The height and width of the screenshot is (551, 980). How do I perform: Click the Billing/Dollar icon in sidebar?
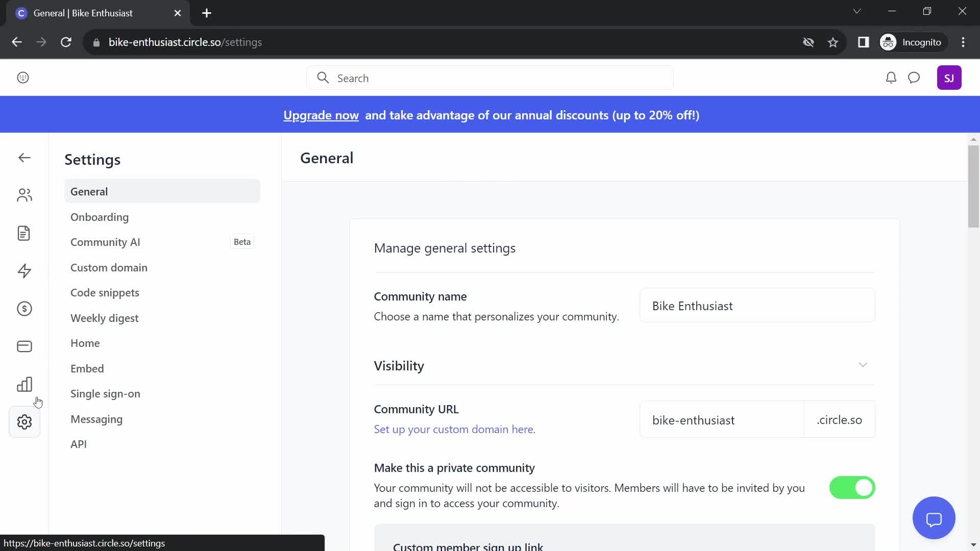23,308
